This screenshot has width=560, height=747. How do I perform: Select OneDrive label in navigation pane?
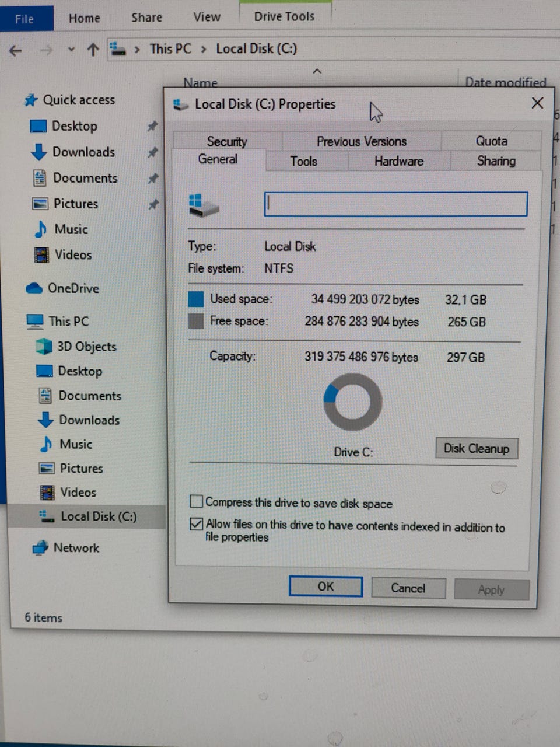pyautogui.click(x=73, y=288)
